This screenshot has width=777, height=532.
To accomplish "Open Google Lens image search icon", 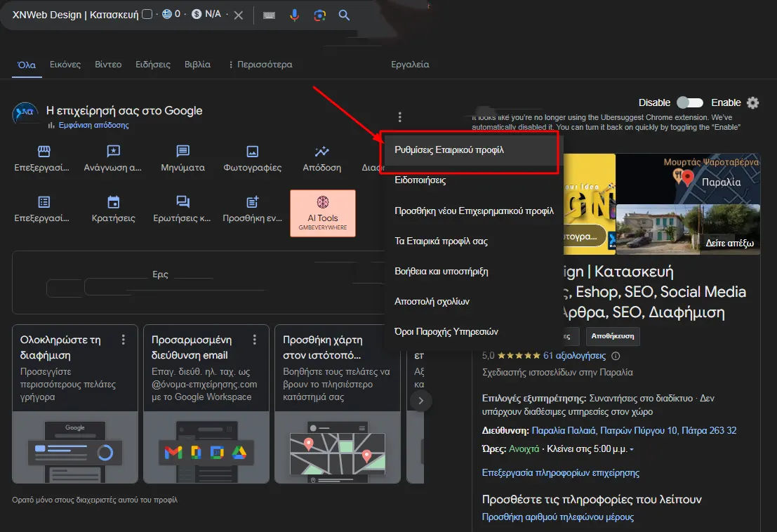I will click(x=319, y=15).
